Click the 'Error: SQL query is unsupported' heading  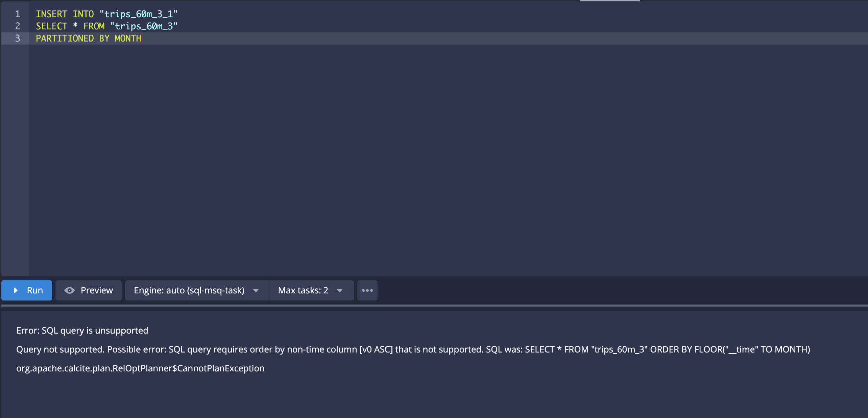82,331
